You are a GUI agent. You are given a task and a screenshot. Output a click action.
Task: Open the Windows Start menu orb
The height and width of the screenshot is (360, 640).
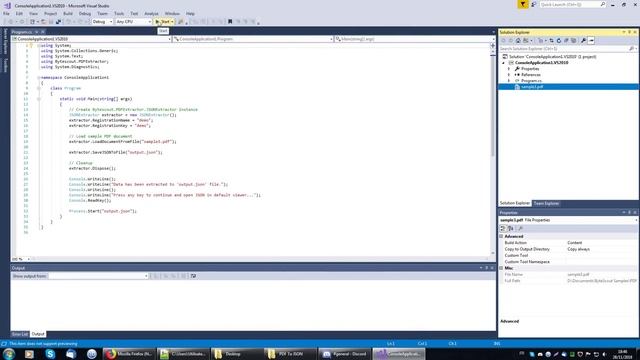(x=9, y=354)
